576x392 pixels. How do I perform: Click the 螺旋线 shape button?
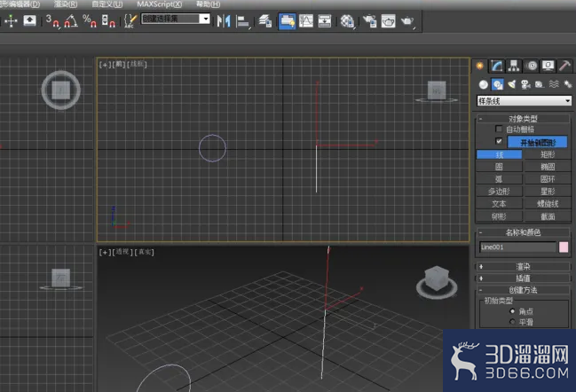(548, 204)
